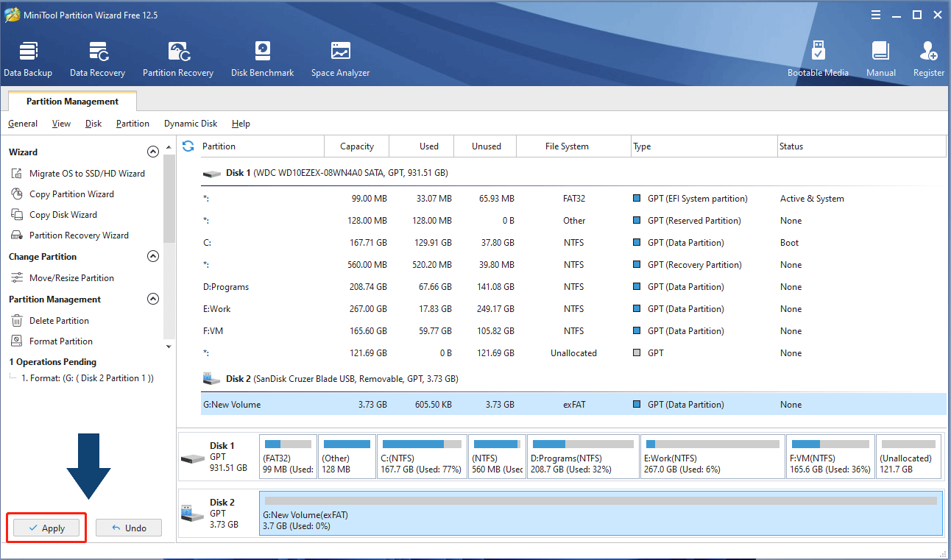Select G:New Volume(exFAT) disk map block
This screenshot has height=560, width=951.
pos(601,513)
